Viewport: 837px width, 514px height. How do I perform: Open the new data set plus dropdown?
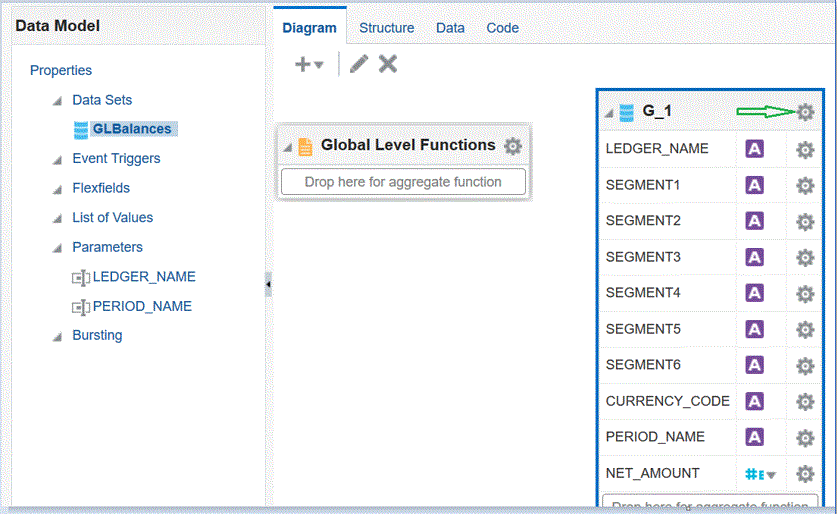309,64
